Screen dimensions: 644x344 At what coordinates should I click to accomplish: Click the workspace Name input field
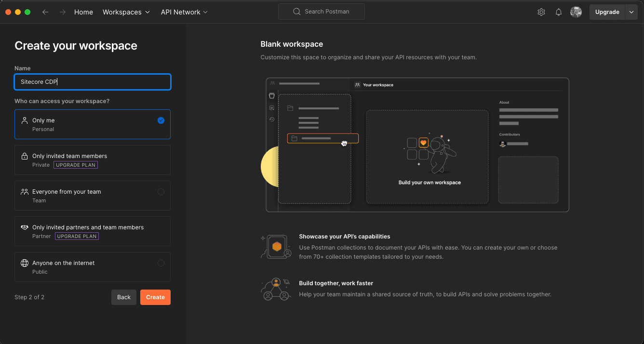point(93,82)
